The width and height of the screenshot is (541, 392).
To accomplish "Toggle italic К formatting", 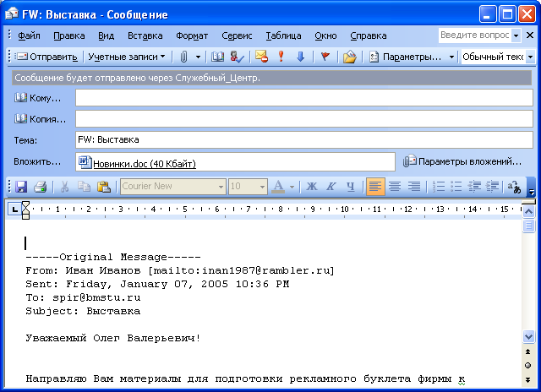I will coord(331,187).
